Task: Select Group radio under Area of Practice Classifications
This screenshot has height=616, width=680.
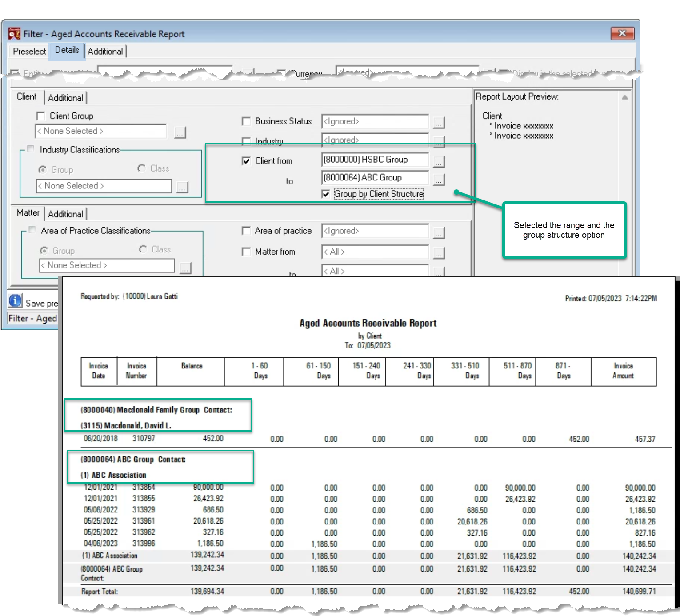Action: [44, 250]
